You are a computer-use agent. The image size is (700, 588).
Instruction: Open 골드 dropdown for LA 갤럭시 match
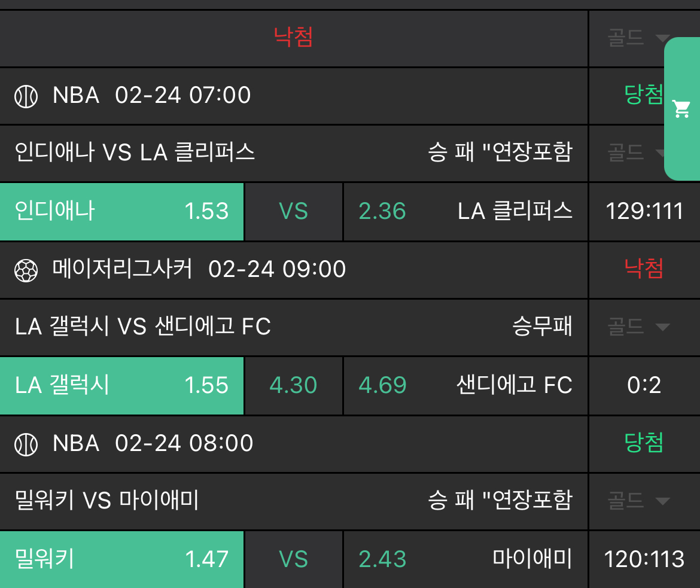(x=638, y=327)
